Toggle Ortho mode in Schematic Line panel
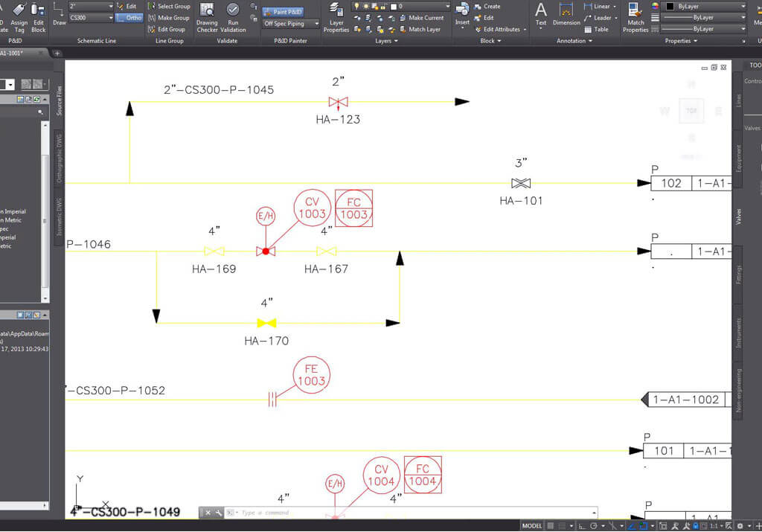The height and width of the screenshot is (532, 762). (x=129, y=18)
